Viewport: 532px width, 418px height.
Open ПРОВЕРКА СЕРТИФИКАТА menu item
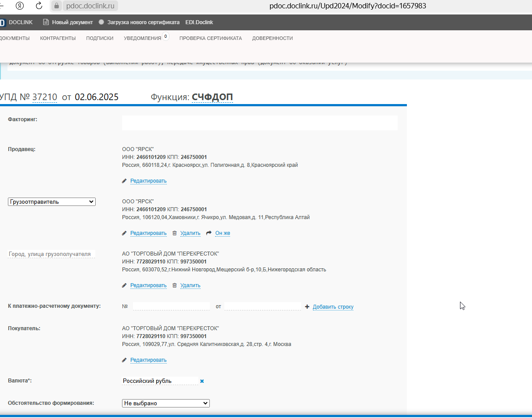211,38
